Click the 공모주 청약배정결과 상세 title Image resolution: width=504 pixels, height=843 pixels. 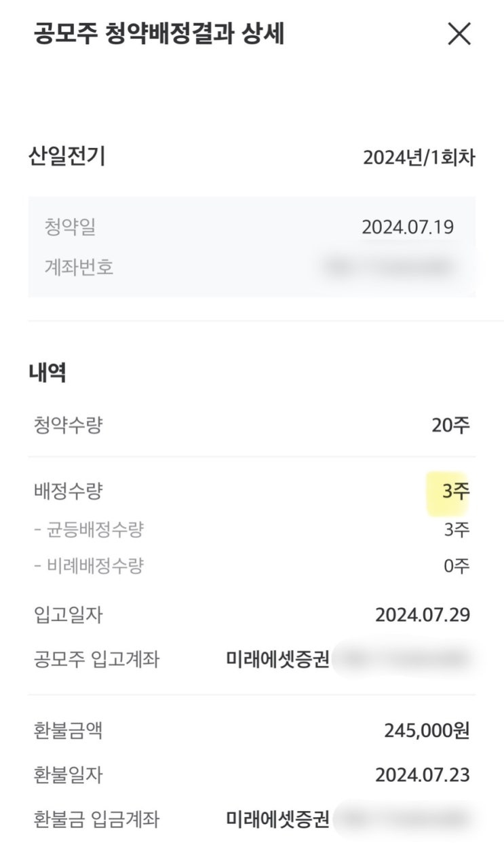pos(159,34)
